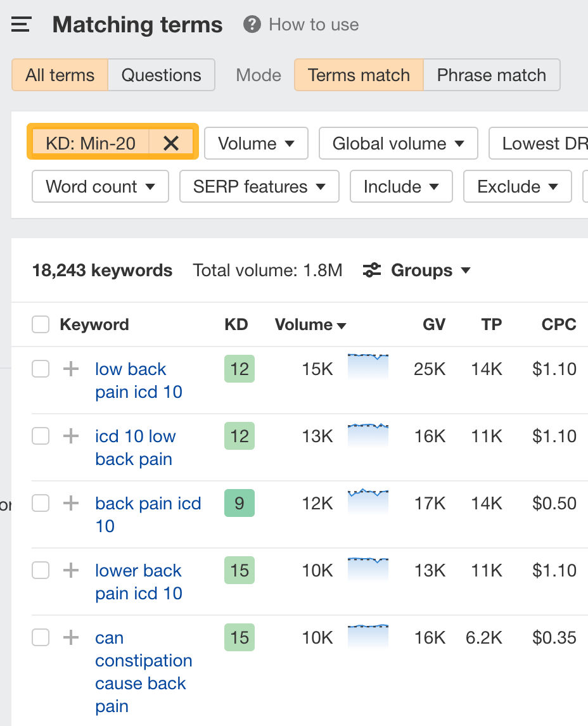This screenshot has height=726, width=588.
Task: Check the 'back pain icd 10' row
Action: click(x=40, y=503)
